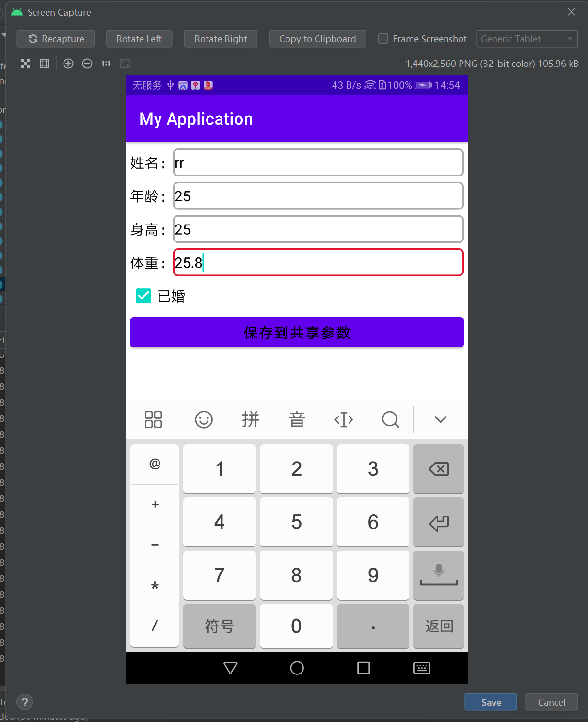Click the WiFi status icon
Viewport: 588px width, 722px height.
coord(370,85)
